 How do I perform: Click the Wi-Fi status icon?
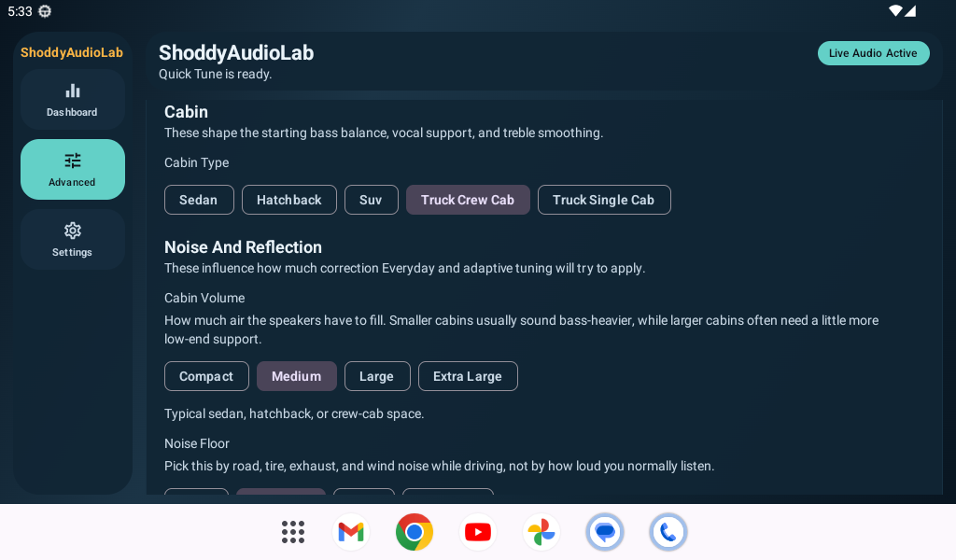click(x=895, y=11)
